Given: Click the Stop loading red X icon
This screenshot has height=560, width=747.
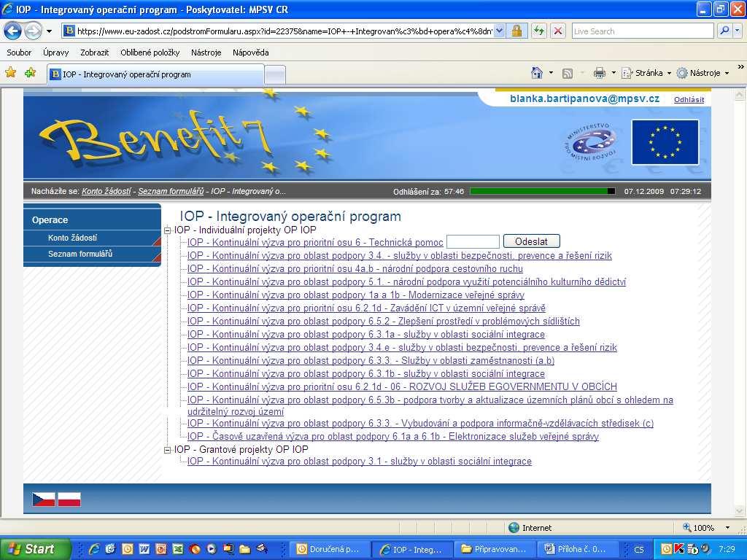Looking at the screenshot, I should 558,31.
